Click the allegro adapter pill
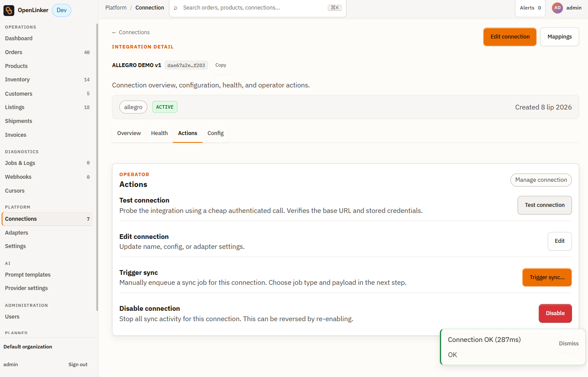 click(133, 107)
